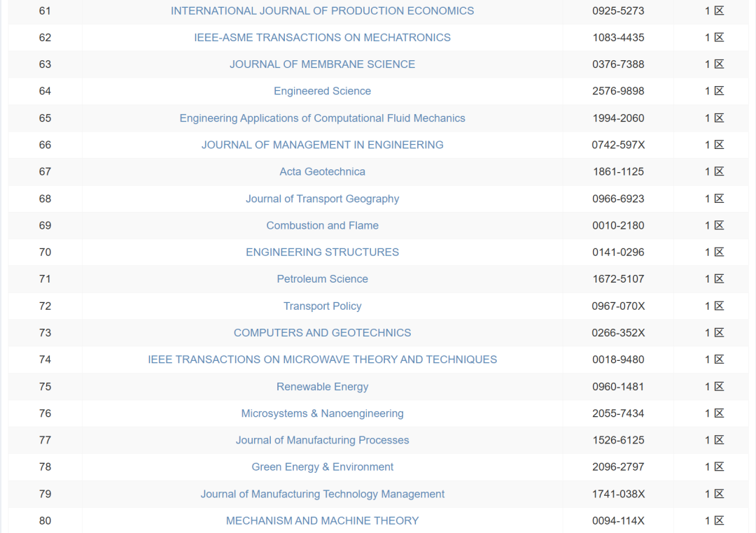
Task: Click the 区 icon for ENGINEERING STRUCTURES
Action: click(719, 252)
